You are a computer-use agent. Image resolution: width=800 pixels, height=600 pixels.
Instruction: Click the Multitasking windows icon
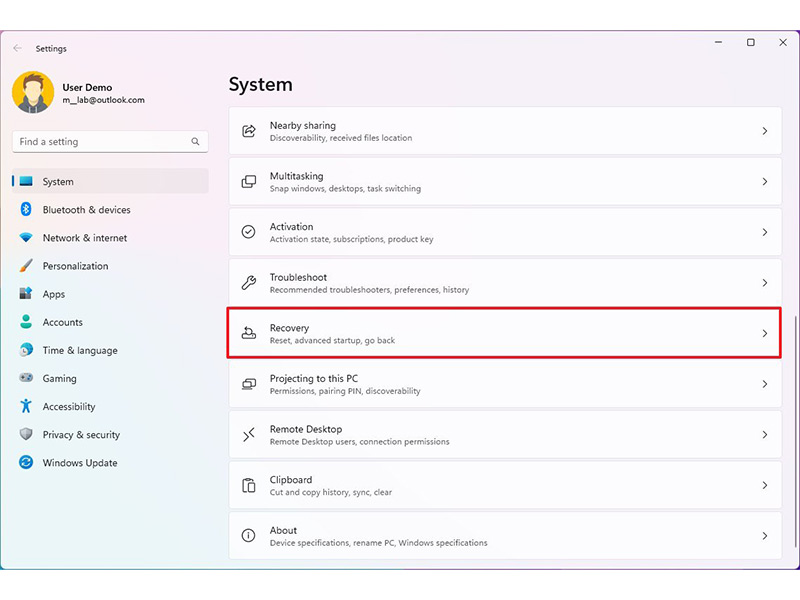[x=248, y=182]
